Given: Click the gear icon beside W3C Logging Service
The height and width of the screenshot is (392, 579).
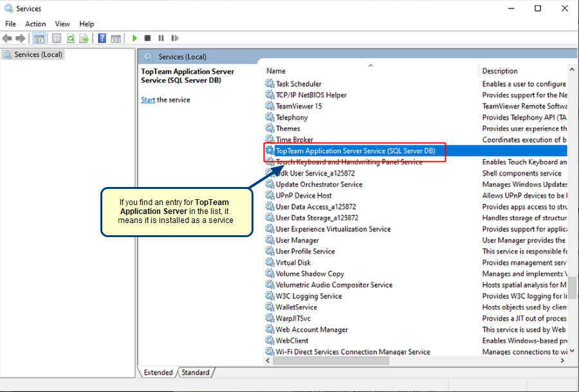Looking at the screenshot, I should pyautogui.click(x=270, y=296).
